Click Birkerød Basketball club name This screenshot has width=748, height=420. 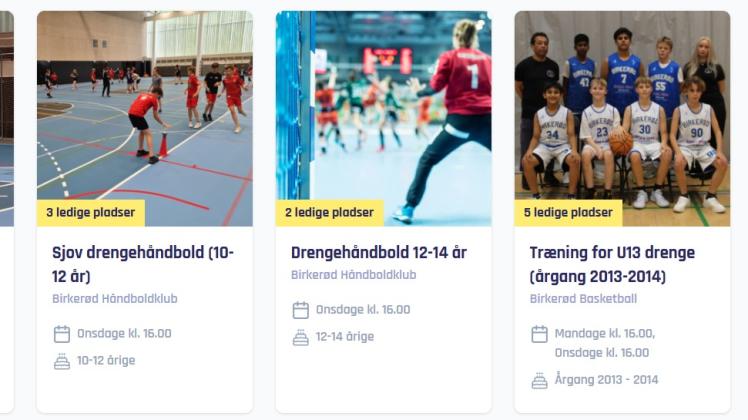coord(583,299)
